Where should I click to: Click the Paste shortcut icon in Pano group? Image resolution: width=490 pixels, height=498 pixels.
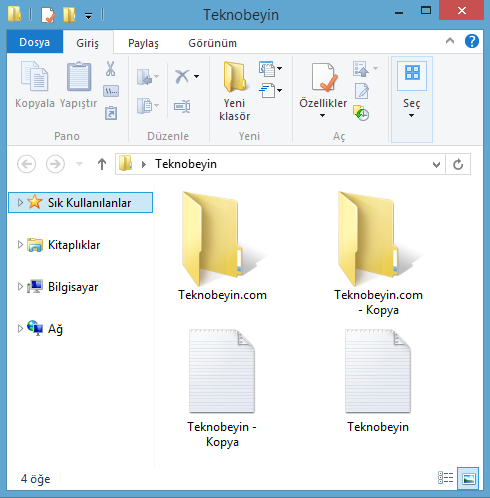pos(111,113)
